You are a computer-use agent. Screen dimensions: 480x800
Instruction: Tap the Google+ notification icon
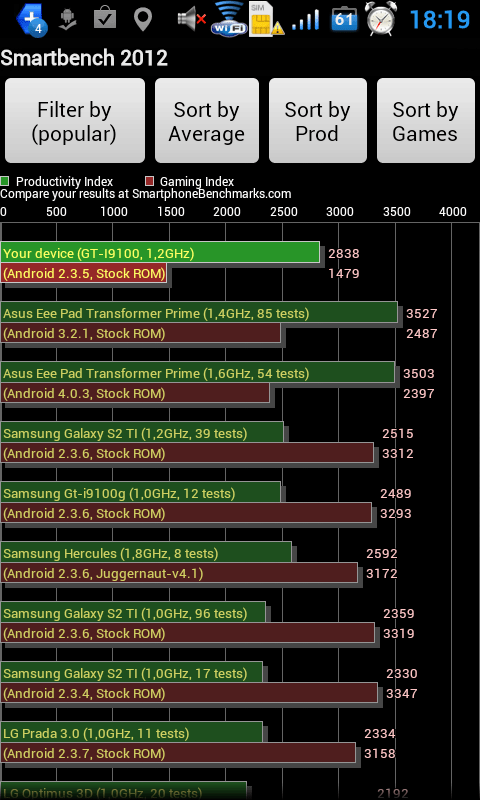click(x=32, y=20)
